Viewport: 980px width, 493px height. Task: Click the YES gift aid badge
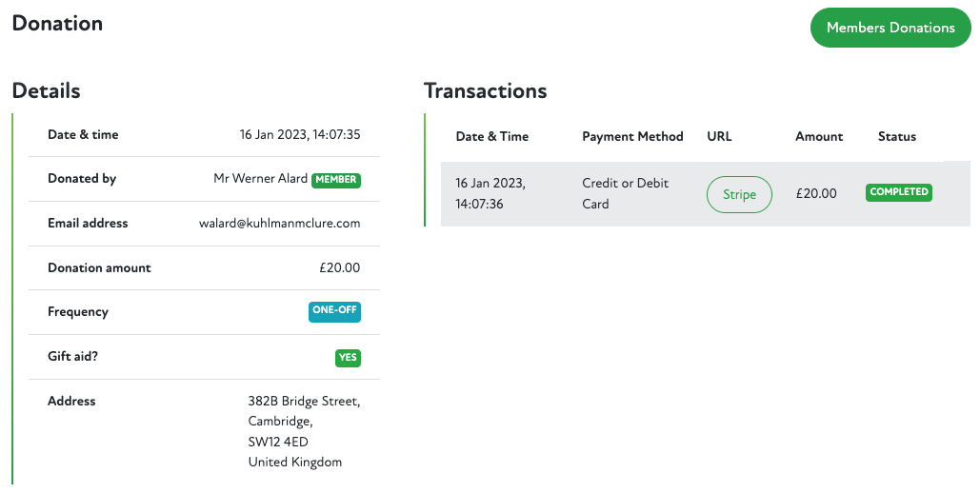point(348,358)
